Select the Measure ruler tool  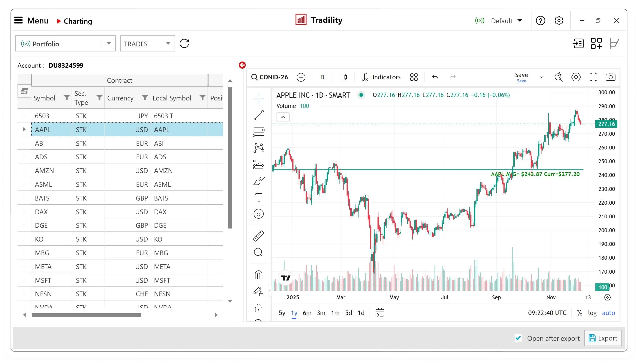click(x=259, y=236)
